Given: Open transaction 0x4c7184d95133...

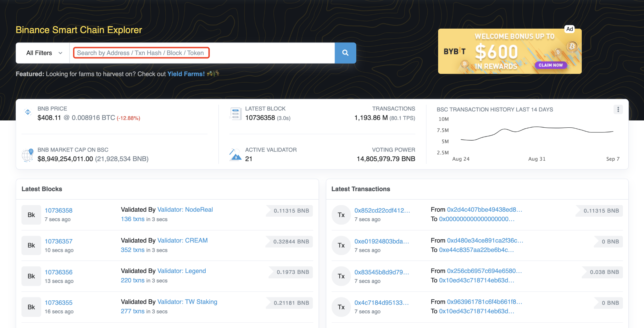Looking at the screenshot, I should pos(381,303).
